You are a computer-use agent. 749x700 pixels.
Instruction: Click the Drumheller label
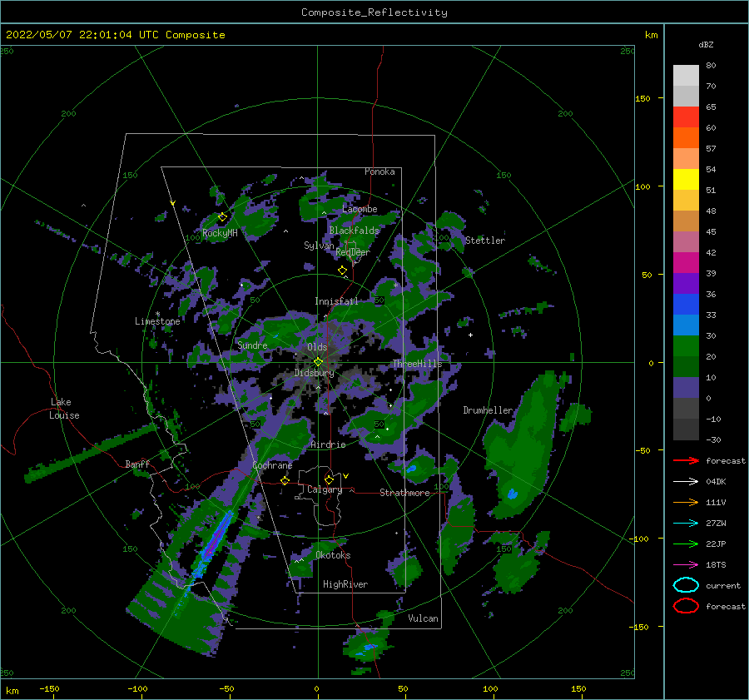pos(488,410)
